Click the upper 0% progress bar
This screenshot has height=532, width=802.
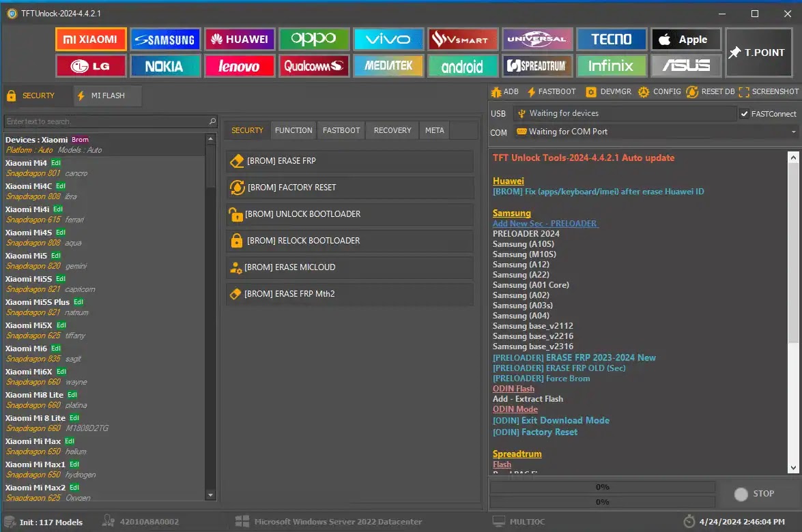coord(603,487)
